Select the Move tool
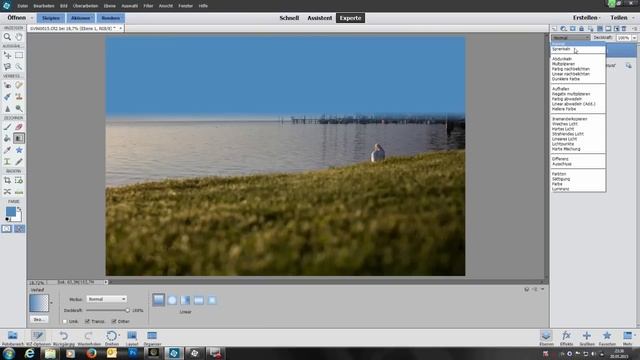Viewport: 640px width, 360px height. [7, 55]
